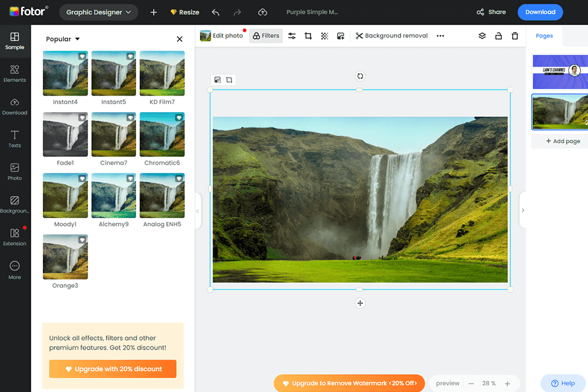
Task: Select the Crop tool in toolbar
Action: [308, 36]
